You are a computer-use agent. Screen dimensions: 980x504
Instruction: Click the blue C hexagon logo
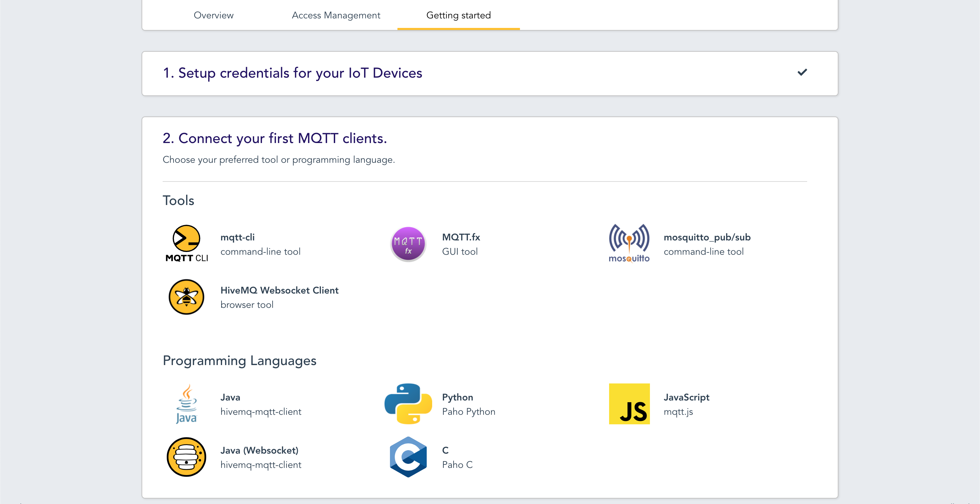pos(408,457)
